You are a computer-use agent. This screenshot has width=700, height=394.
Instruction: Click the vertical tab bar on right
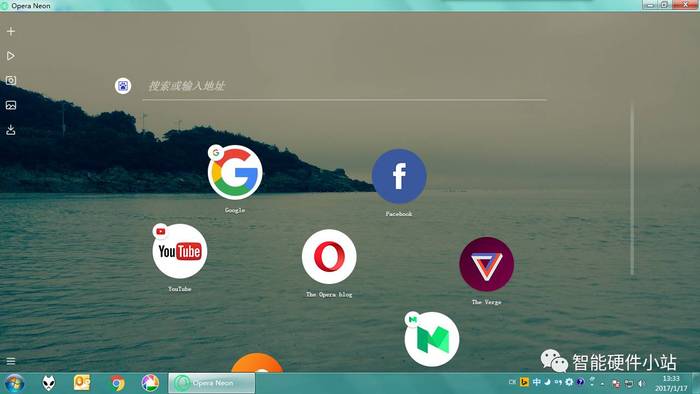632,189
